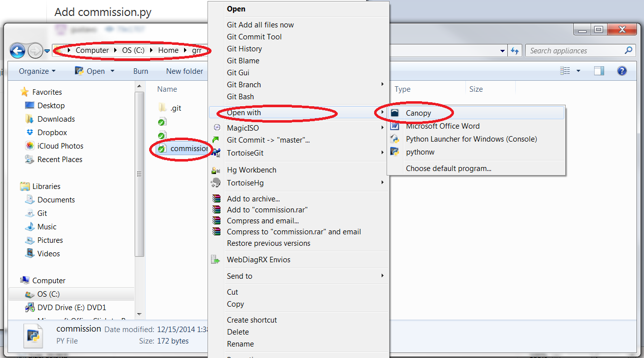This screenshot has height=358, width=644.
Task: Click Open in the context menu
Action: tap(298, 9)
